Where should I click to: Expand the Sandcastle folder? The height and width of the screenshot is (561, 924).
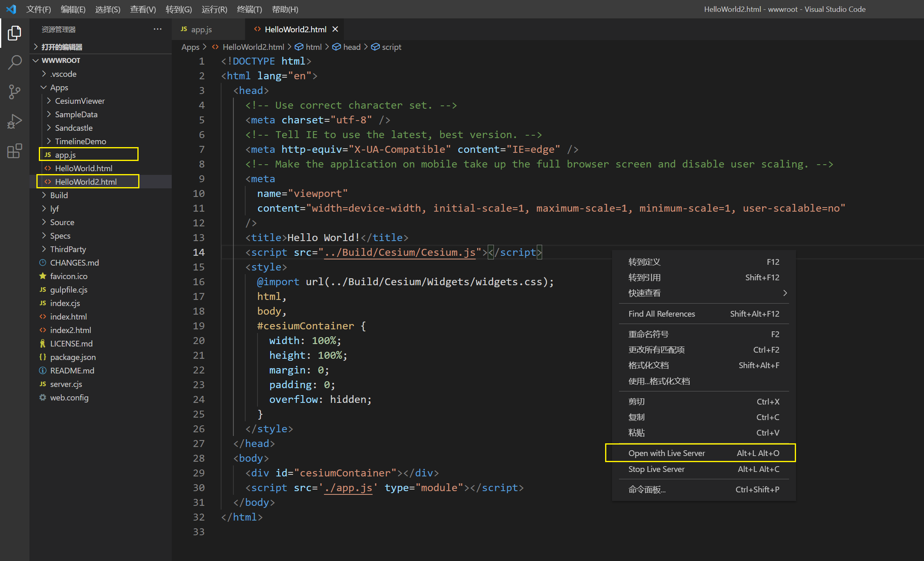(49, 128)
